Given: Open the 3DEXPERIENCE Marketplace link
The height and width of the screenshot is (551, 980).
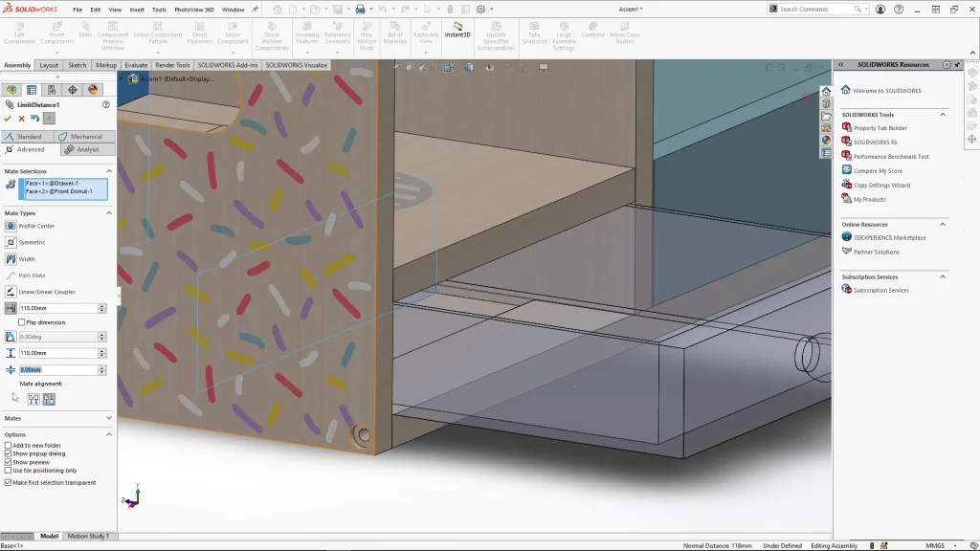Looking at the screenshot, I should point(889,237).
